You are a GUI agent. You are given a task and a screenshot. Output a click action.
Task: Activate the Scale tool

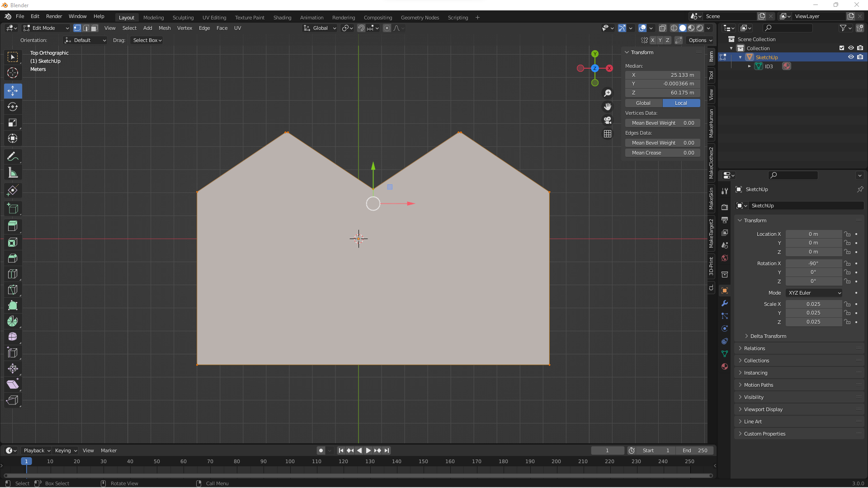click(13, 122)
